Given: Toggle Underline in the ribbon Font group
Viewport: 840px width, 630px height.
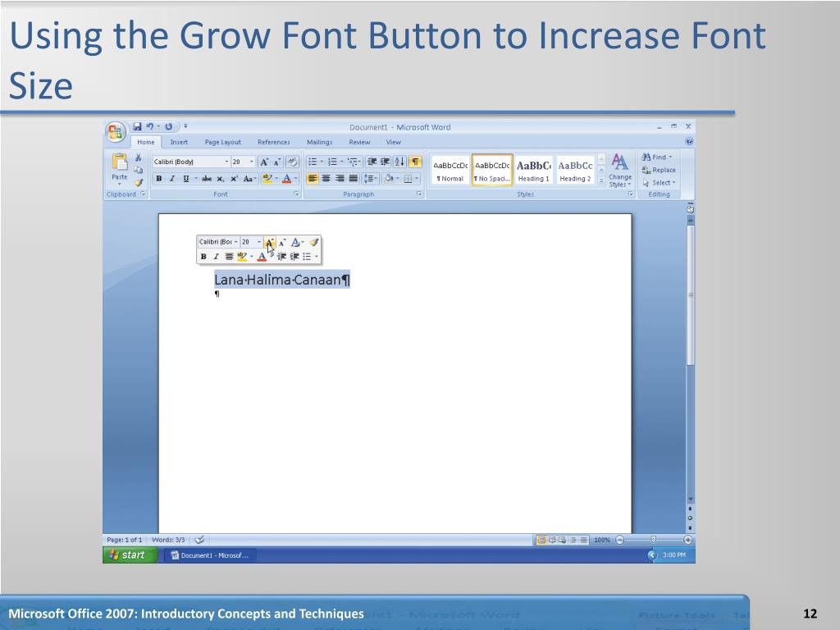Looking at the screenshot, I should [186, 179].
